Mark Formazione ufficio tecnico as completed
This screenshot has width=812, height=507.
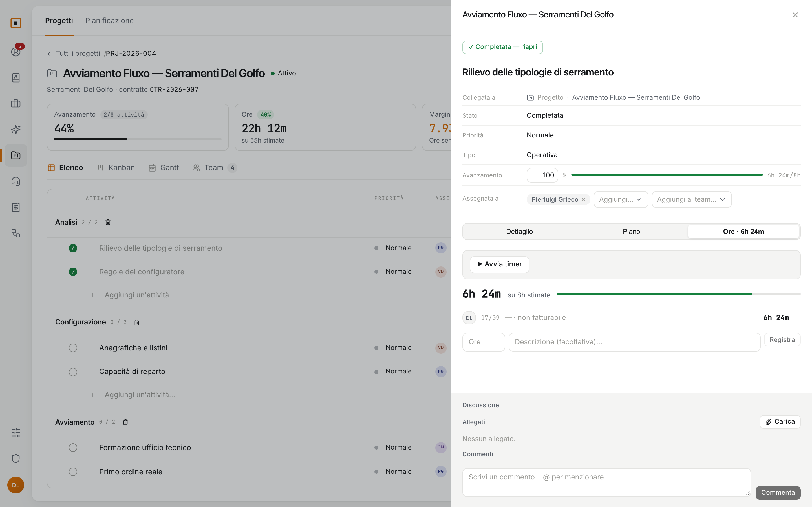(73, 448)
